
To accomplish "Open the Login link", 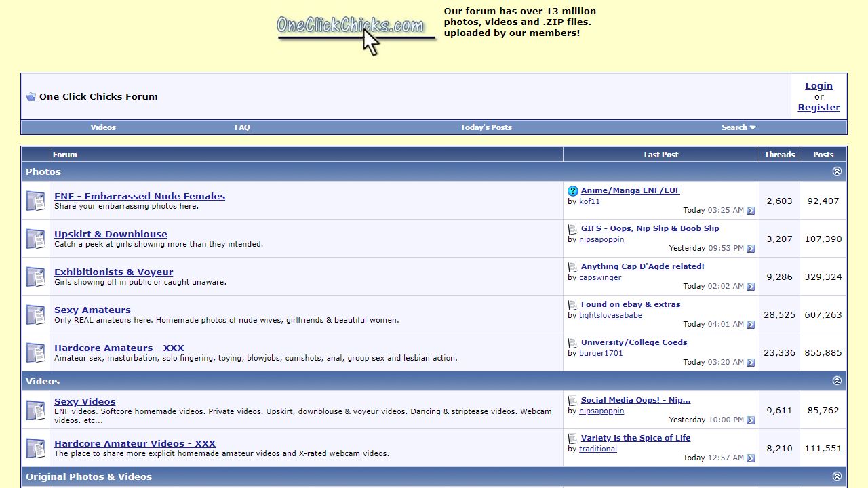I will pos(818,86).
